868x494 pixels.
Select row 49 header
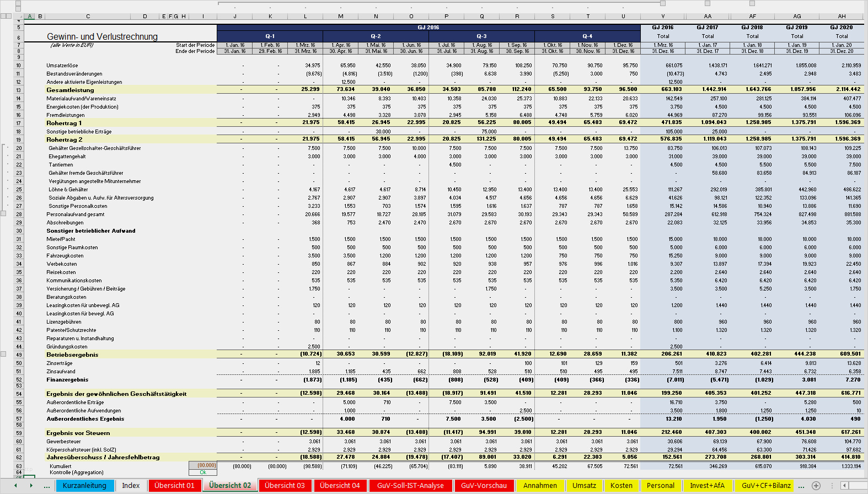[18, 355]
